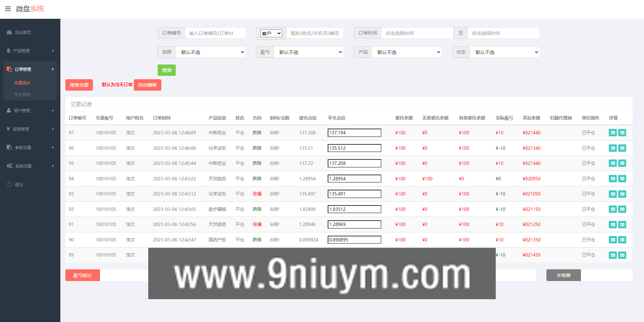Select 平仓日志 under 订单管理
The height and width of the screenshot is (322, 644).
(x=22, y=94)
